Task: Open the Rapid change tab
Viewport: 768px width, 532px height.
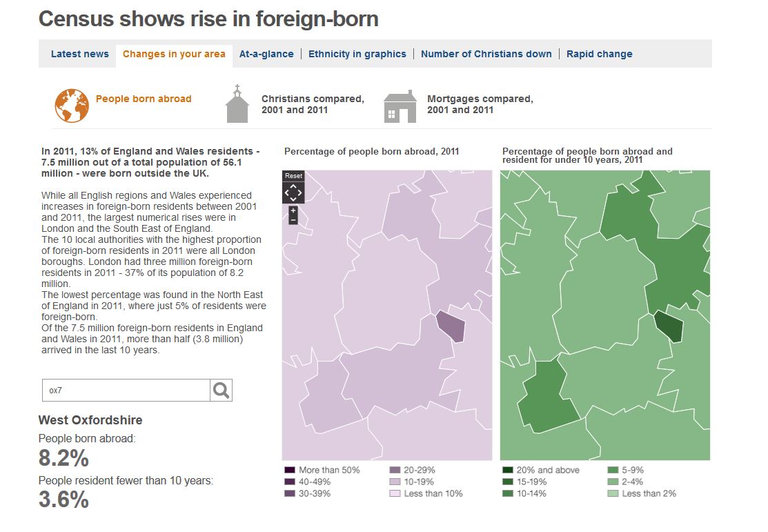Action: [600, 54]
